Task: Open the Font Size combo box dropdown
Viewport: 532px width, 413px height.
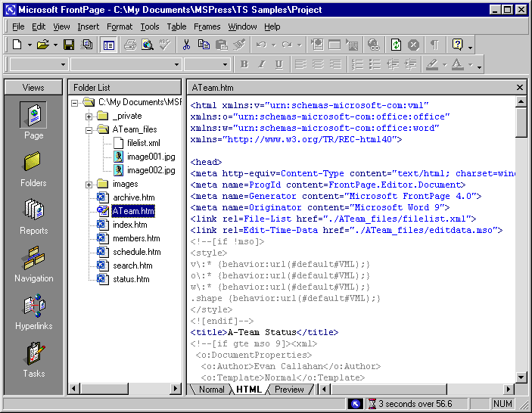Action: click(x=225, y=64)
